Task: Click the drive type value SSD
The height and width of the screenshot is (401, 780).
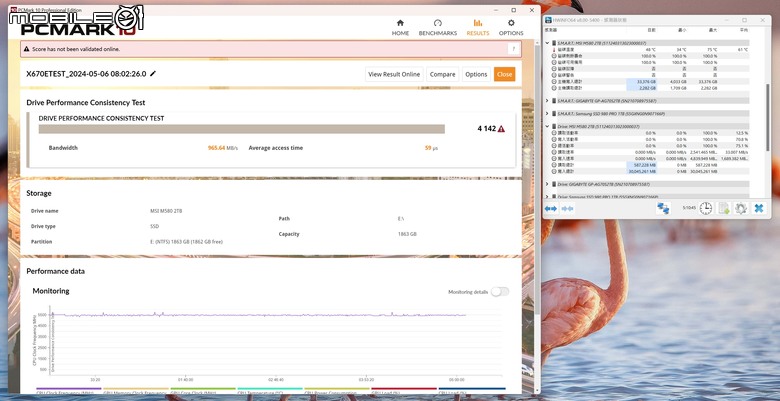Action: 154,226
